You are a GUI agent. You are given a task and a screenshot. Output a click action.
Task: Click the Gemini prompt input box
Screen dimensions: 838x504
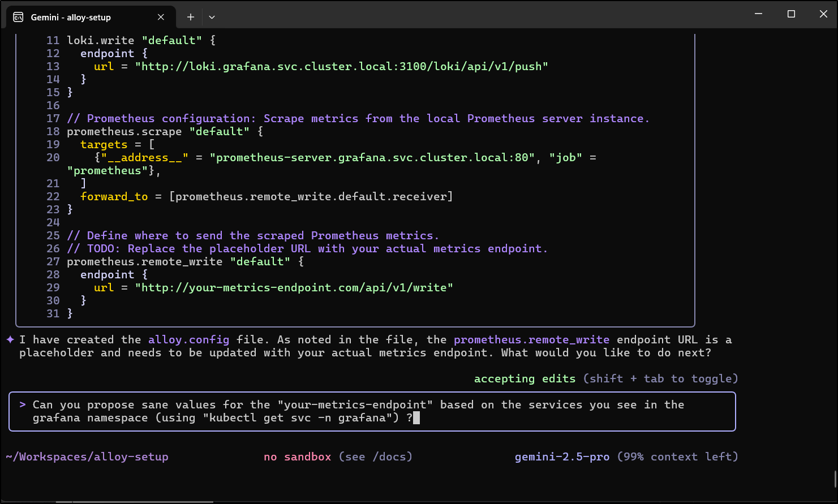(x=372, y=411)
